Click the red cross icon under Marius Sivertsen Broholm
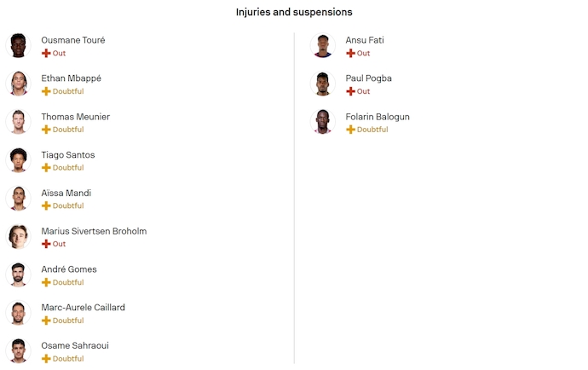The height and width of the screenshot is (370, 588). (47, 244)
